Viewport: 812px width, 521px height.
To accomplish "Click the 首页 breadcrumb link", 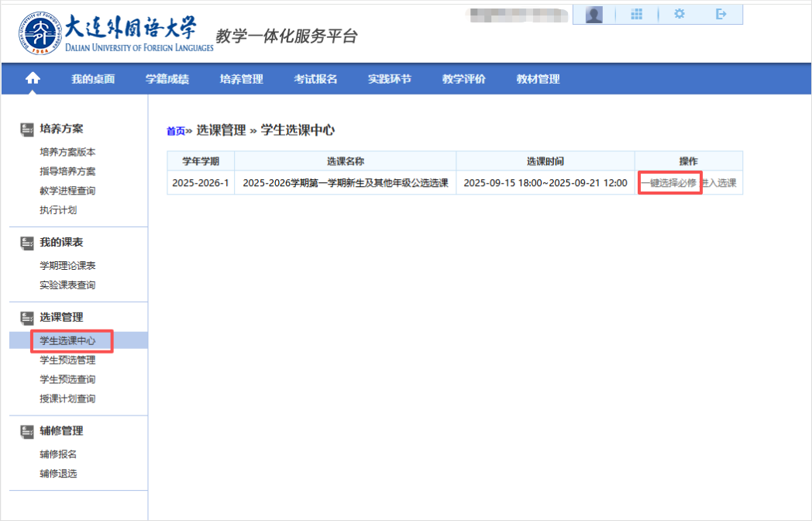I will [176, 131].
